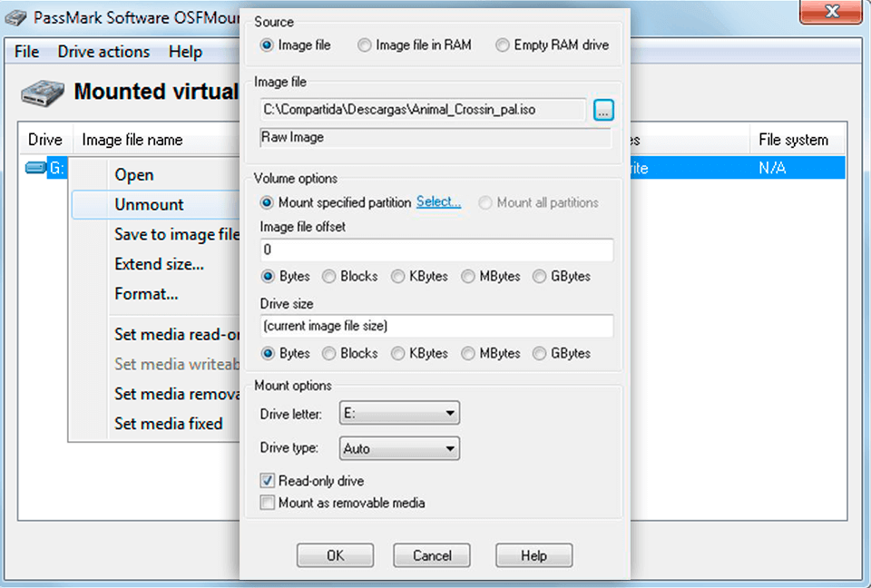This screenshot has height=588, width=871.
Task: Choose "Image file in RAM" as source
Action: (x=364, y=44)
